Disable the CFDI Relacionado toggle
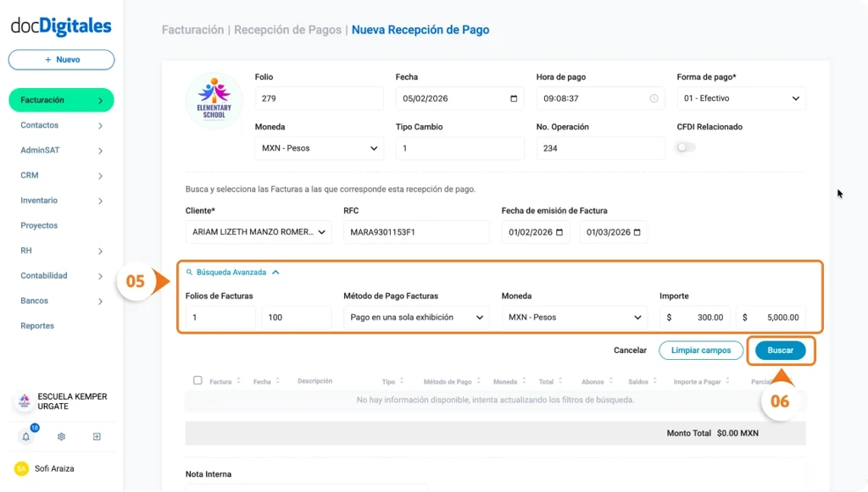 (684, 146)
